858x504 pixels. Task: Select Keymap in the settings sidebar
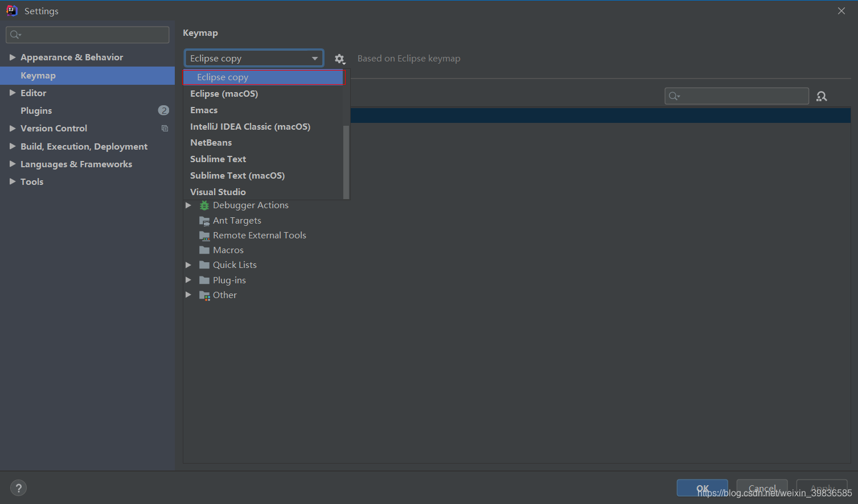click(x=87, y=76)
